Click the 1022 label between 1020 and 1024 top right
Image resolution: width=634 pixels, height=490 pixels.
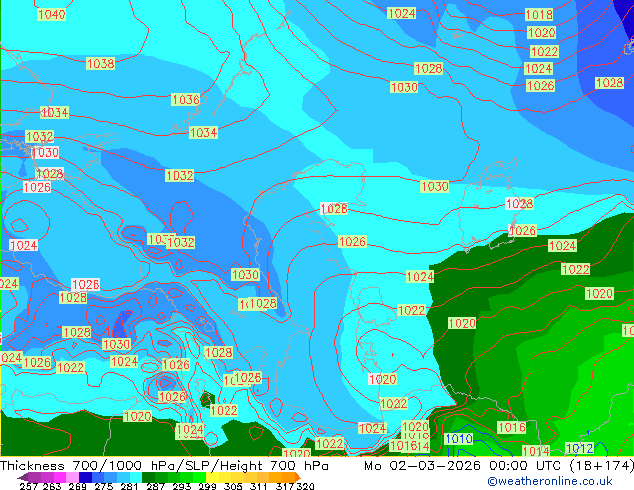(544, 52)
